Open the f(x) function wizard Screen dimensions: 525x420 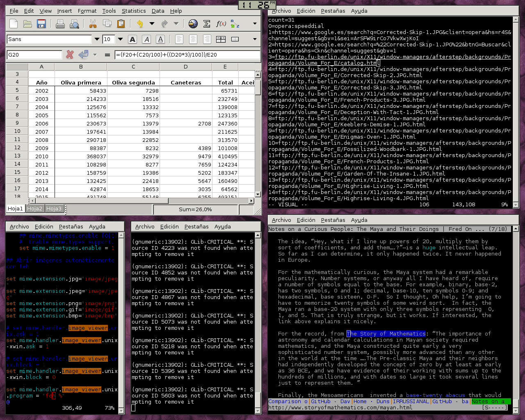221,24
